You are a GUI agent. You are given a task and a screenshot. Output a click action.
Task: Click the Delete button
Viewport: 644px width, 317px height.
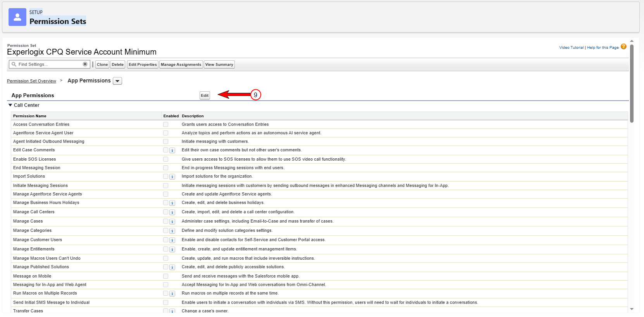[118, 65]
